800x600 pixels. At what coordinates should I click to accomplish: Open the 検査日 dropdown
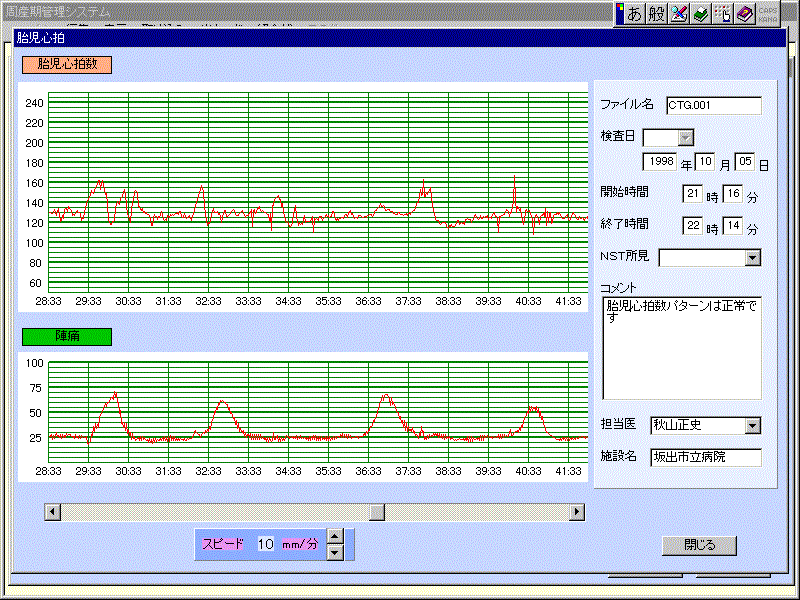point(686,138)
